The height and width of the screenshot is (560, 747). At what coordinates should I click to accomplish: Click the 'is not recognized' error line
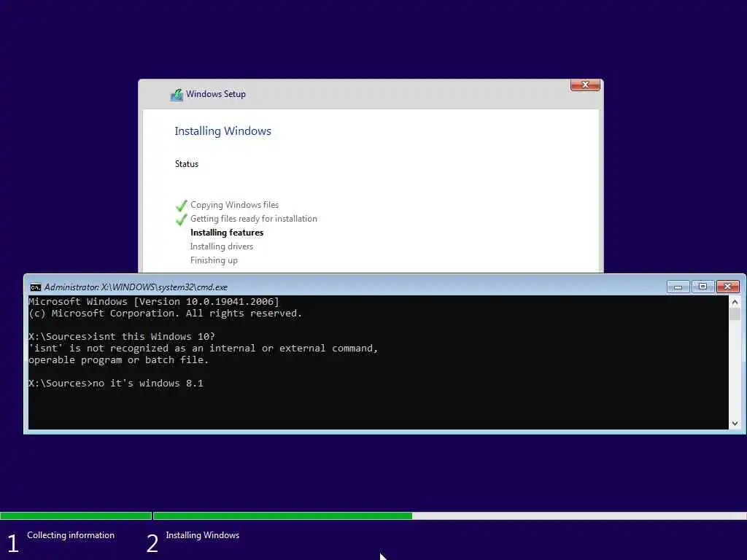point(204,349)
